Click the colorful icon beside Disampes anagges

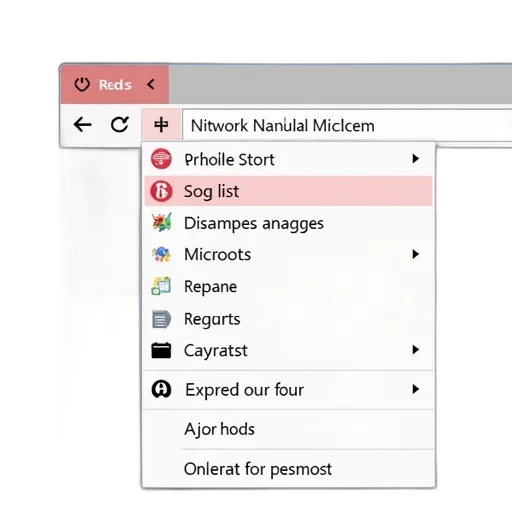(x=162, y=222)
